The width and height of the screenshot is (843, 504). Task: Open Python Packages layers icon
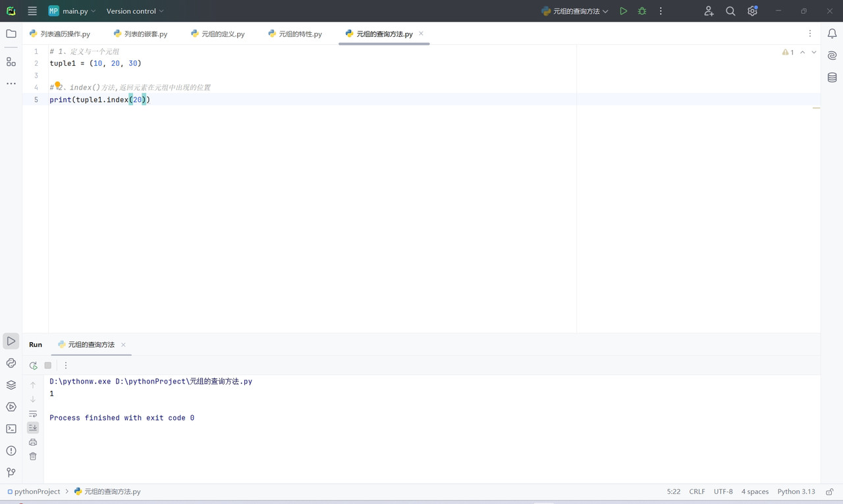tap(11, 385)
